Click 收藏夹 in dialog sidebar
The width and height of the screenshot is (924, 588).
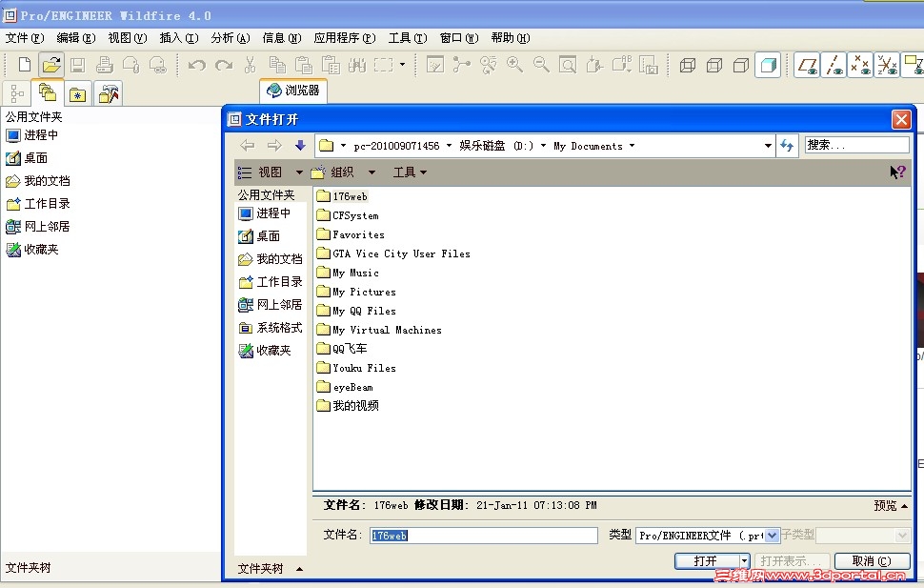coord(265,351)
